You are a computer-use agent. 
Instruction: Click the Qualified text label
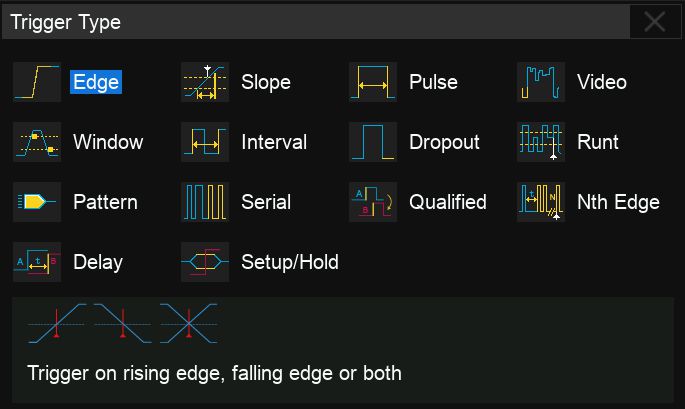point(448,202)
